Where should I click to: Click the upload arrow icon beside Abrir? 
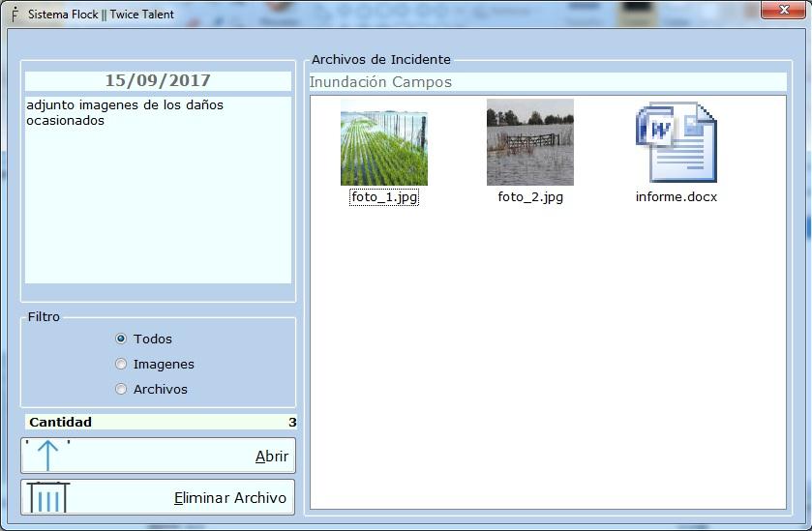[47, 456]
